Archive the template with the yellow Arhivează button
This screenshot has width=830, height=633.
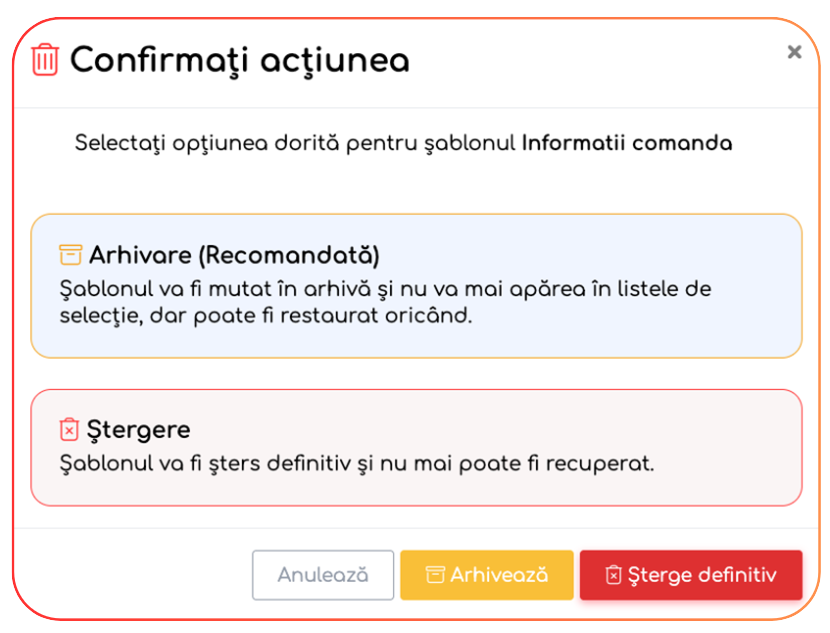point(487,575)
